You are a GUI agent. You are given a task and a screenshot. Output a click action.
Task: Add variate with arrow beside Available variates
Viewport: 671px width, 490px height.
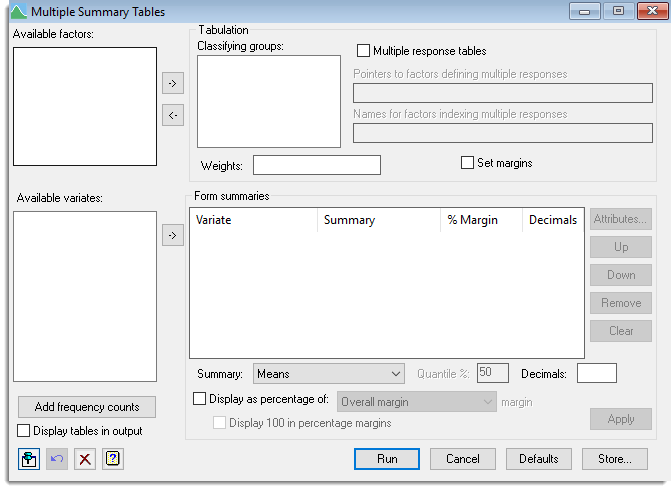click(173, 235)
